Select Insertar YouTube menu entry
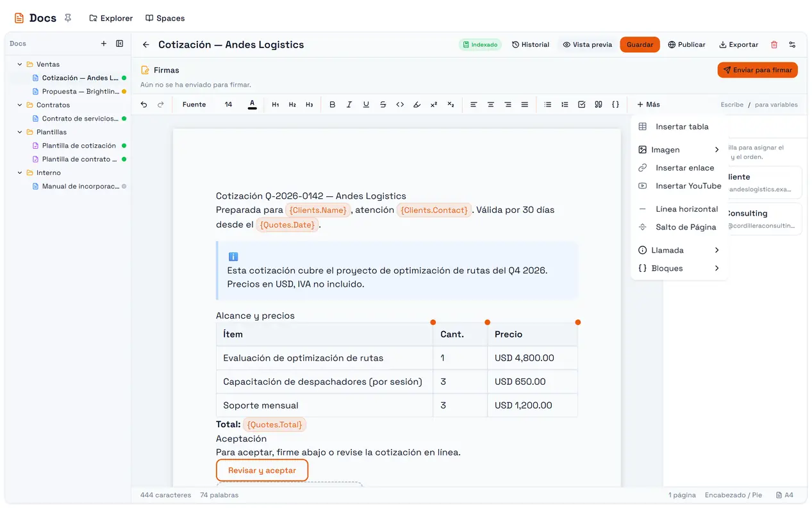 679,186
